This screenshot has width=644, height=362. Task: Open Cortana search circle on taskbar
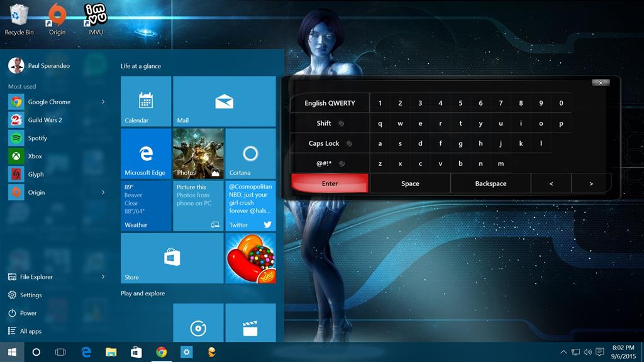[36, 352]
